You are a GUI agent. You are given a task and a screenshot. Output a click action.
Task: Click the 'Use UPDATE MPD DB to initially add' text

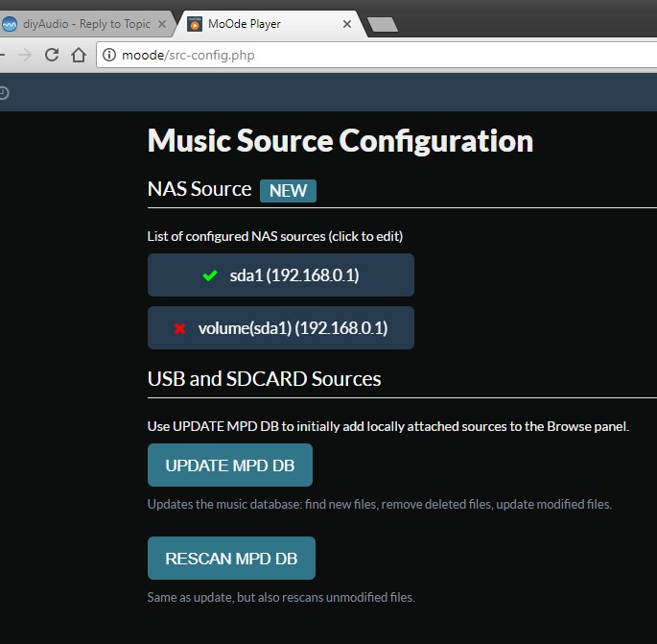pyautogui.click(x=388, y=426)
